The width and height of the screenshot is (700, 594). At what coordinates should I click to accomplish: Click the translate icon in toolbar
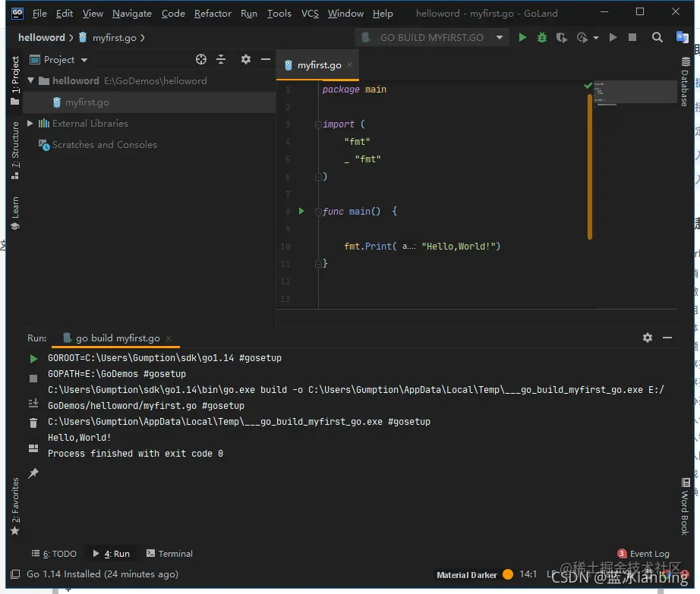682,37
